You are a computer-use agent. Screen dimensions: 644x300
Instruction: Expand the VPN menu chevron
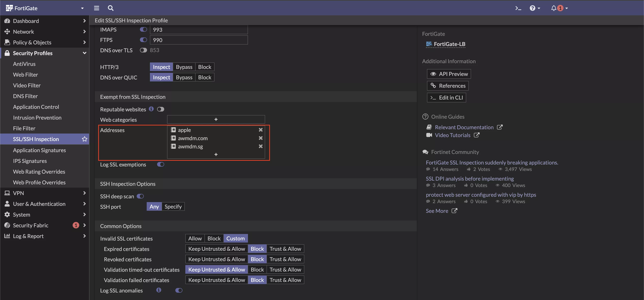tap(84, 193)
